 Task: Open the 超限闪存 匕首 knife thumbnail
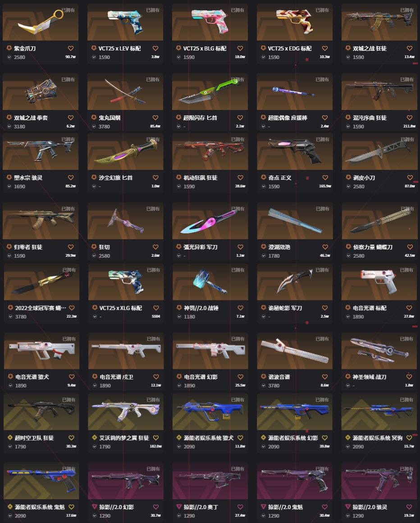tap(210, 91)
